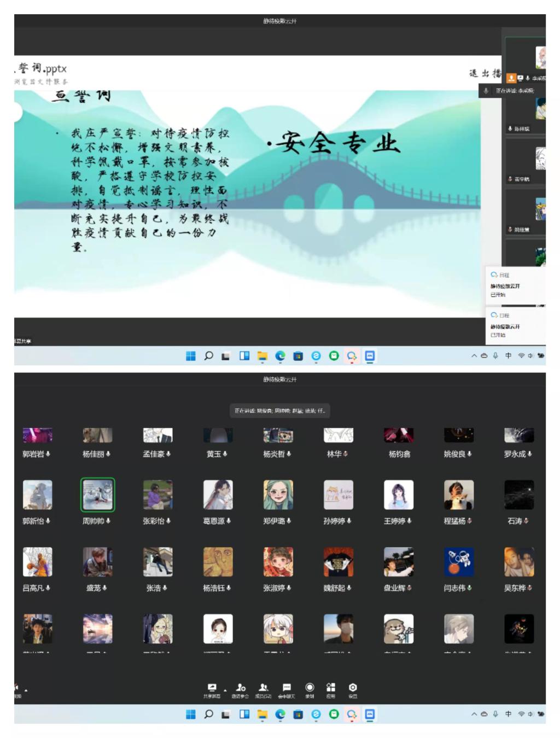This screenshot has width=560, height=738.
Task: Click Windows Start button in the bottom taskbar
Action: coord(190,714)
